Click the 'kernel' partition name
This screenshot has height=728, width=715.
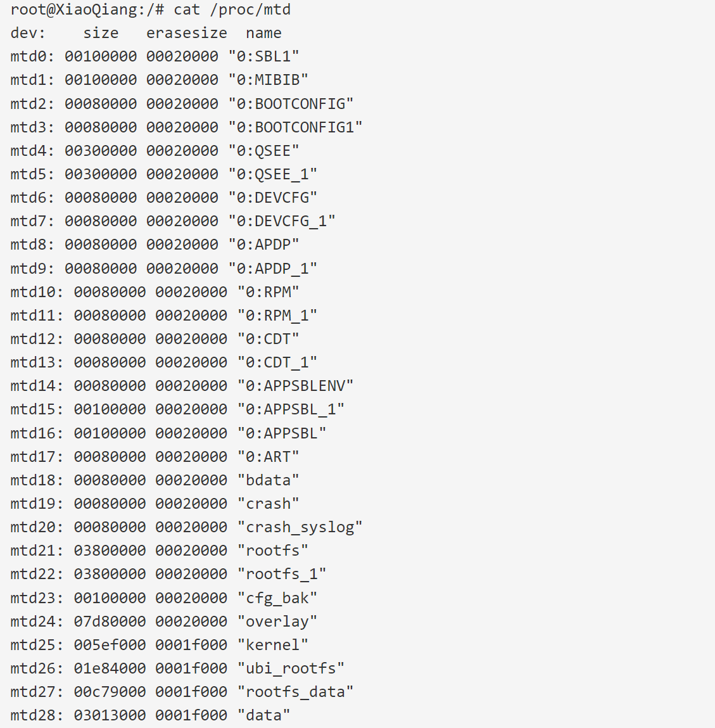273,646
